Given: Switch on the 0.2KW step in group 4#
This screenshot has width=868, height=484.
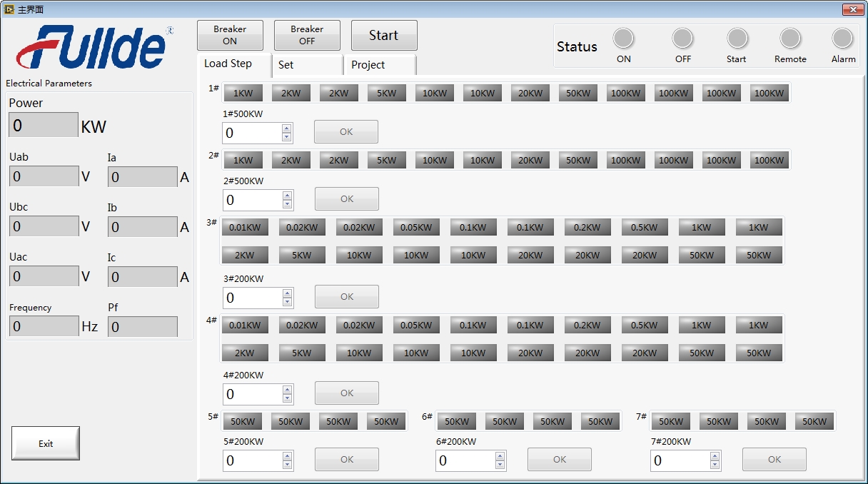Looking at the screenshot, I should tap(587, 325).
